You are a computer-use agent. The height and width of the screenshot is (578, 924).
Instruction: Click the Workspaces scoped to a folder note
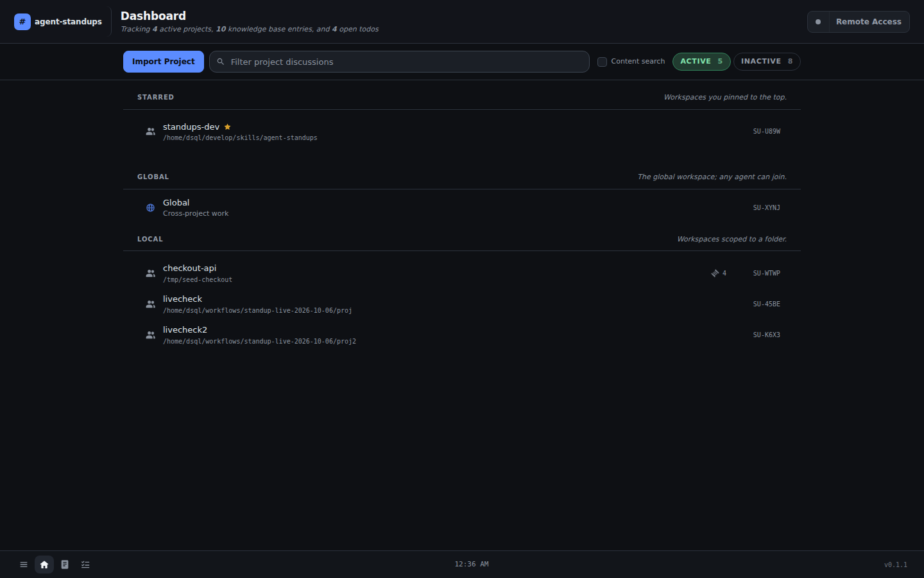pos(732,240)
